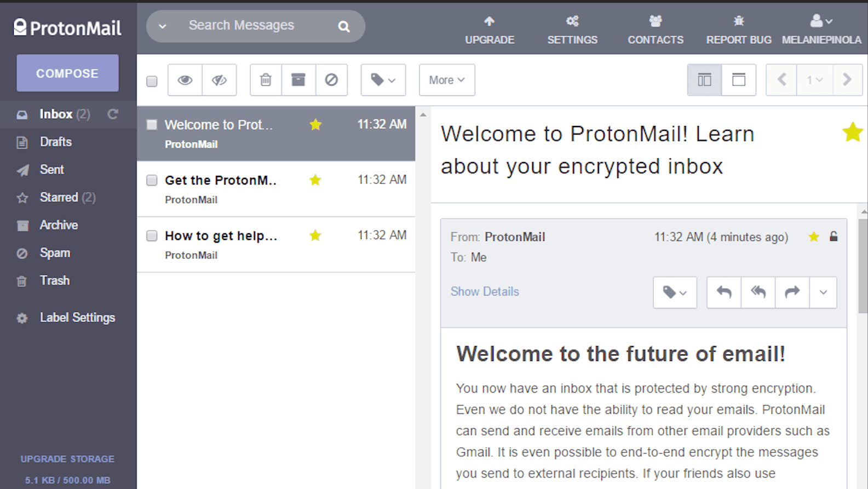Open the search options chevron
Viewport: 868px width, 489px height.
(x=163, y=26)
